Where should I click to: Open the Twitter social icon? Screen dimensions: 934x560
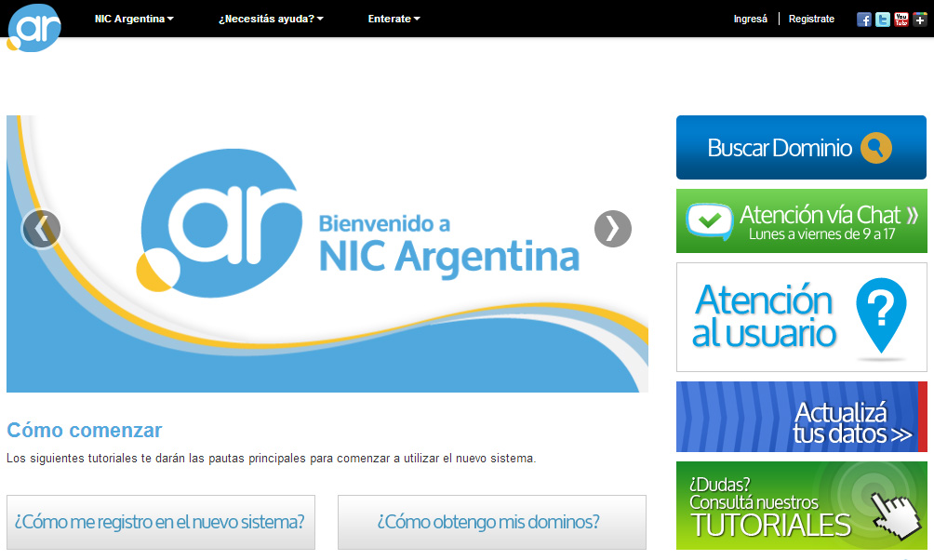tap(883, 20)
